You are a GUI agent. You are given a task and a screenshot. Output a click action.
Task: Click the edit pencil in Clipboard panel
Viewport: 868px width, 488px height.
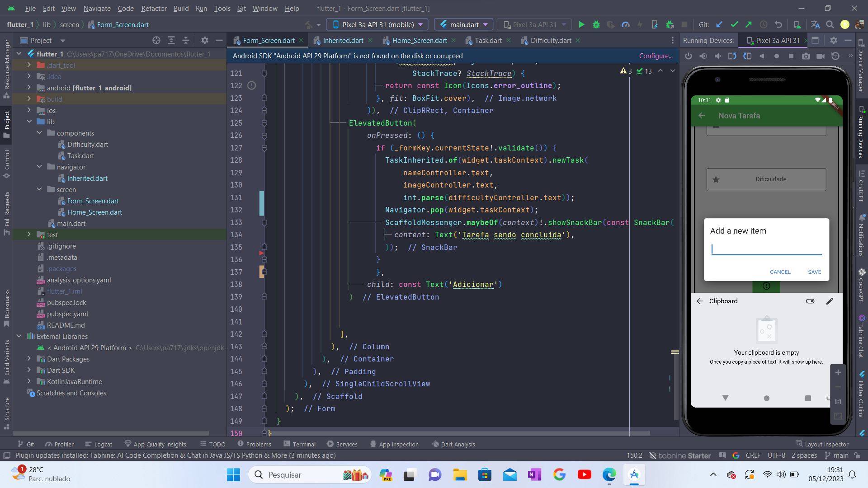(x=830, y=301)
